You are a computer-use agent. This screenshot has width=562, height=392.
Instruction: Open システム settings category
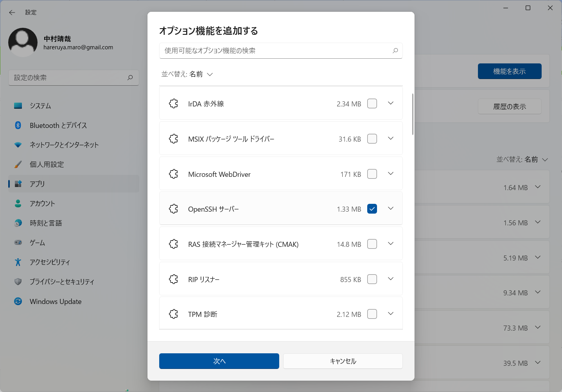74,106
